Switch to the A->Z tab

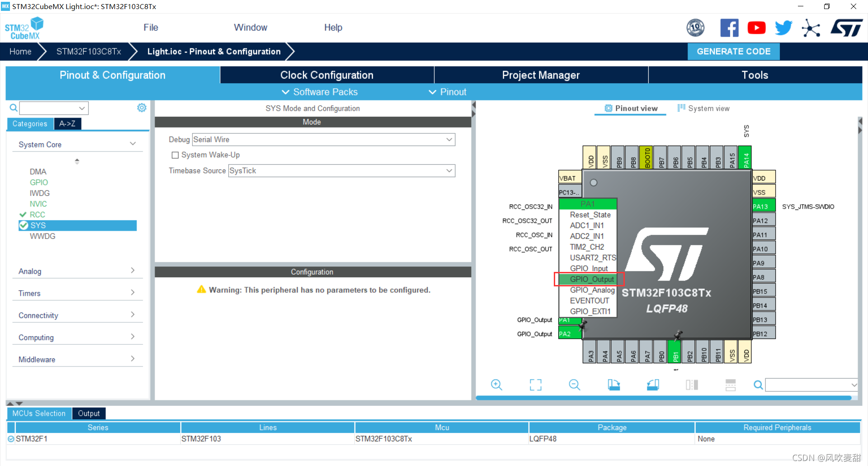[x=67, y=124]
